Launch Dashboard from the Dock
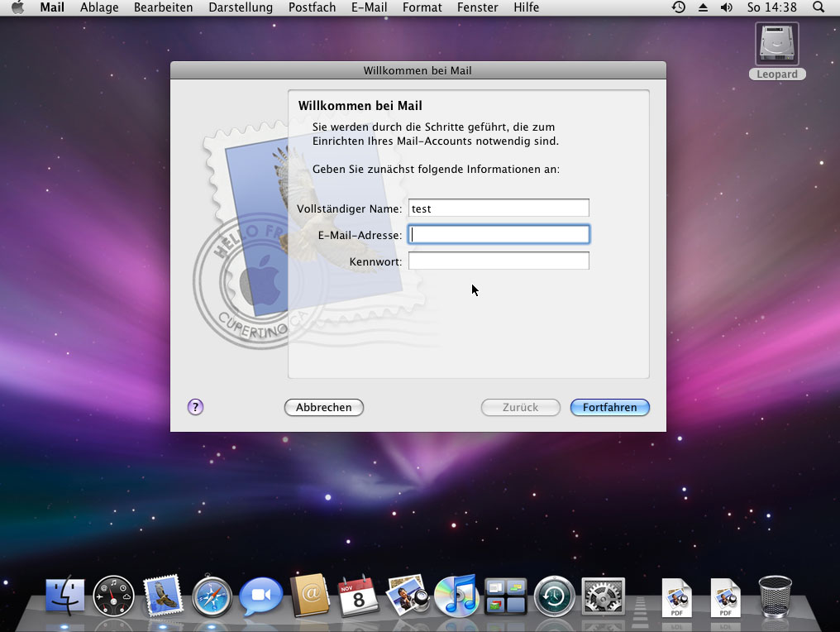The height and width of the screenshot is (632, 840). tap(113, 596)
